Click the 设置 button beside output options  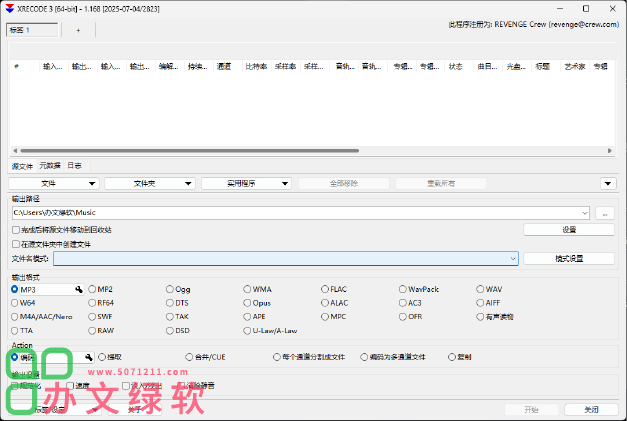(x=569, y=229)
